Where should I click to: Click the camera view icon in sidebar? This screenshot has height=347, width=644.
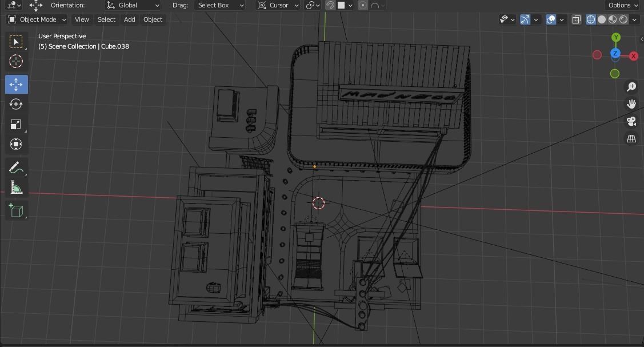click(x=631, y=121)
